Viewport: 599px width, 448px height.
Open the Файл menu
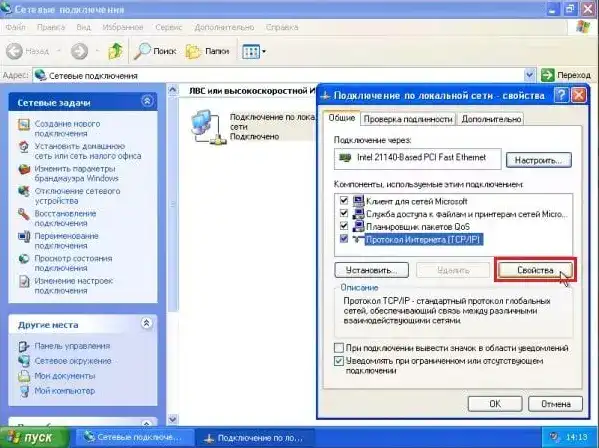point(16,27)
